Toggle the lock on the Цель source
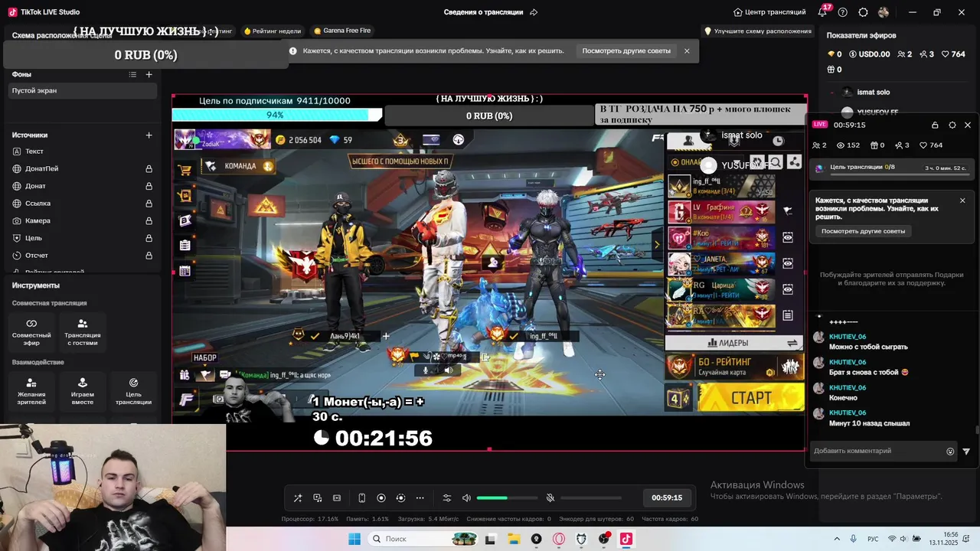Screen dimensions: 980x551 (149, 238)
